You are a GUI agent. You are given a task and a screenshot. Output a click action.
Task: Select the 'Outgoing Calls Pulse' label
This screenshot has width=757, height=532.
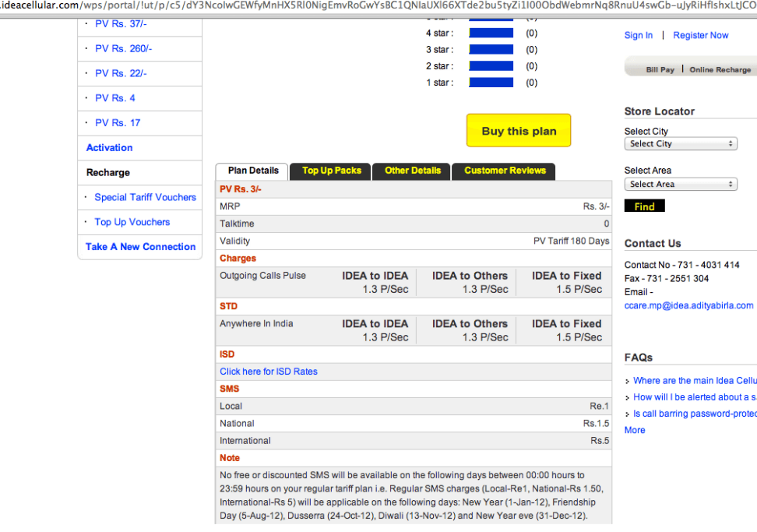[262, 276]
